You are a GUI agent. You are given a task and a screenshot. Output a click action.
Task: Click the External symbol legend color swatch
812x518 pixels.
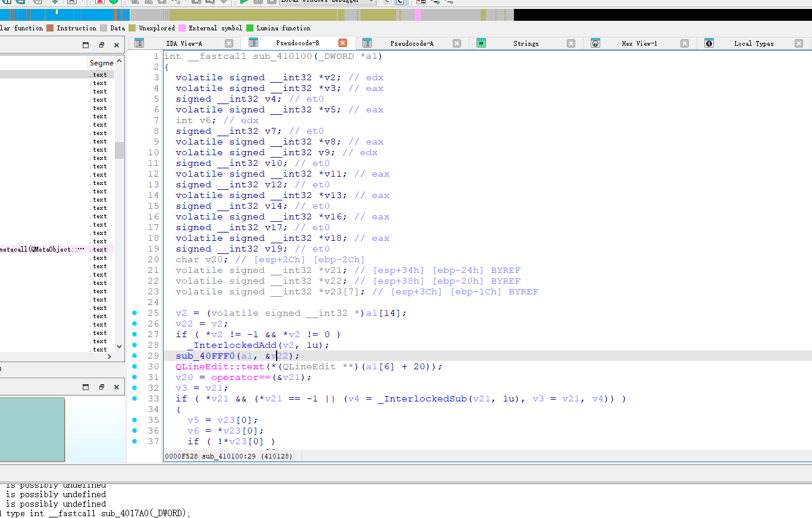[x=182, y=28]
